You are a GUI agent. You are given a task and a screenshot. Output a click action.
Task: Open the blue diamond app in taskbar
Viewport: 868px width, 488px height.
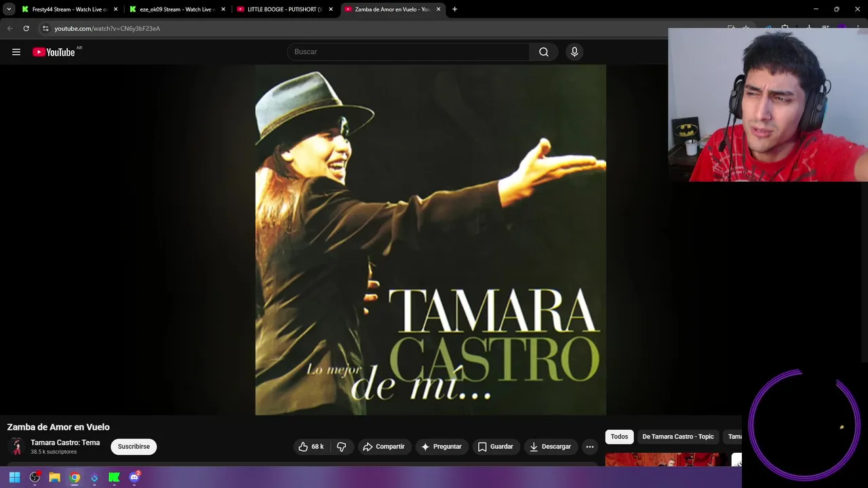94,478
